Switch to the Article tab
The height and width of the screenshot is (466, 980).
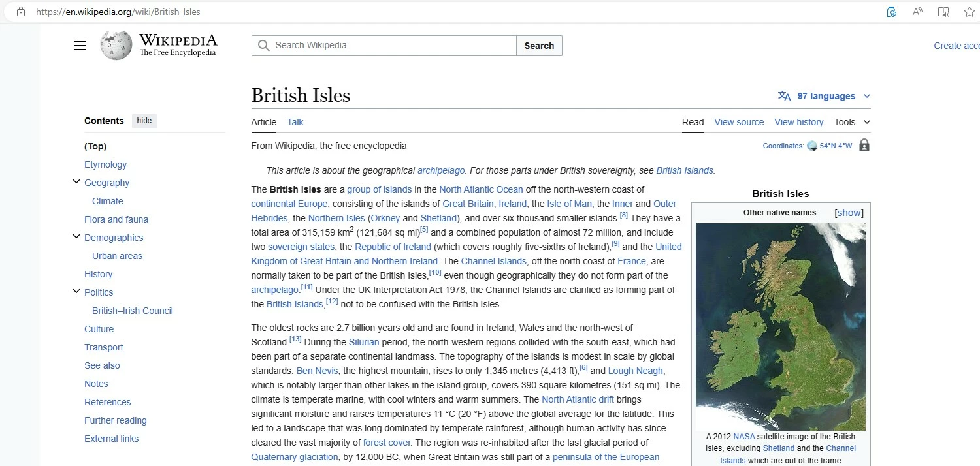click(264, 122)
